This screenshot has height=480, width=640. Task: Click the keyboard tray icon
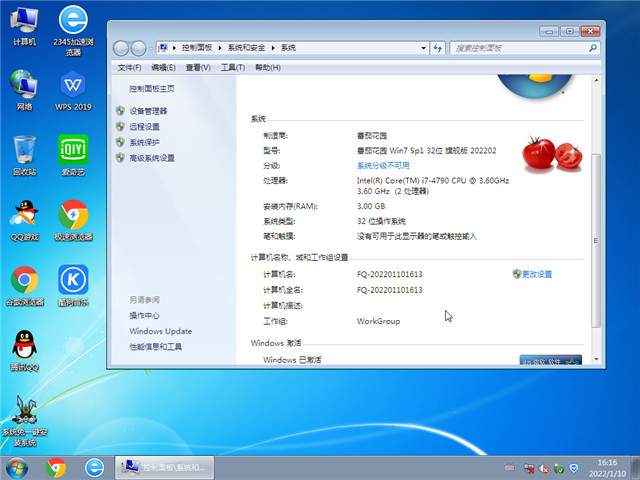click(509, 467)
